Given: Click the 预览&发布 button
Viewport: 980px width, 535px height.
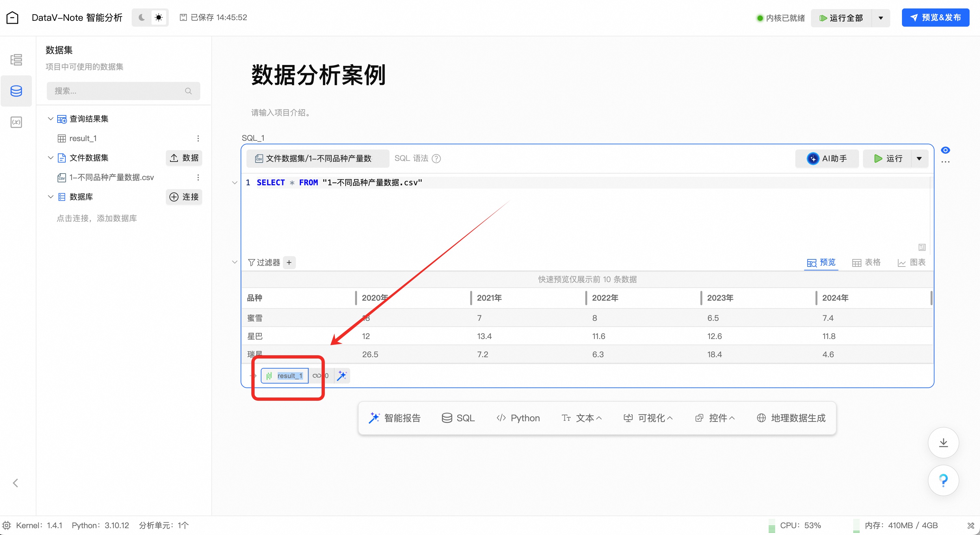Looking at the screenshot, I should pyautogui.click(x=935, y=18).
